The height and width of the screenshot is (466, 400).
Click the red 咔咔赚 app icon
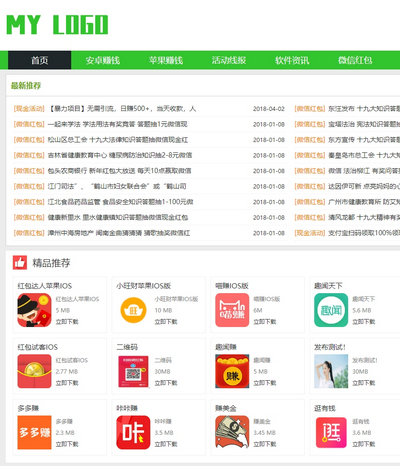point(133,432)
